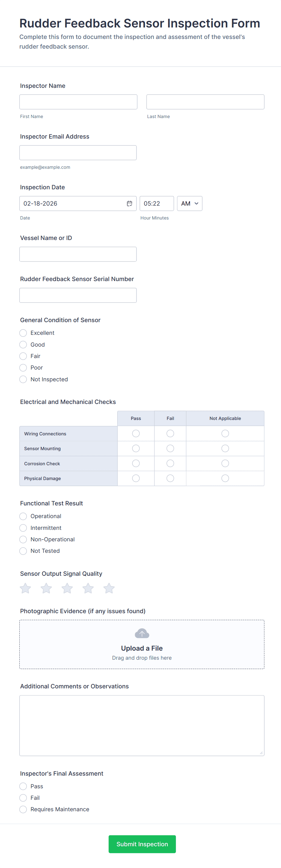Rate signal quality with third star
This screenshot has width=281, height=868.
(x=67, y=588)
